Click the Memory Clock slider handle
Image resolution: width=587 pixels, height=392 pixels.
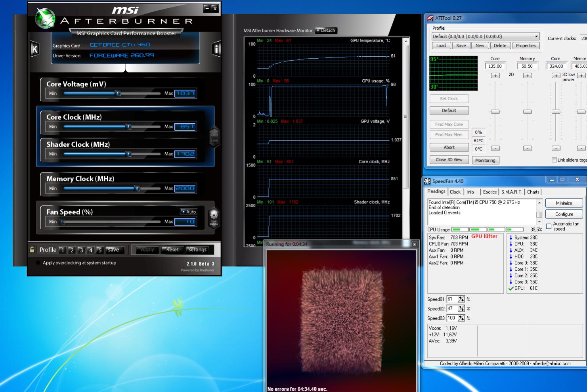click(138, 188)
